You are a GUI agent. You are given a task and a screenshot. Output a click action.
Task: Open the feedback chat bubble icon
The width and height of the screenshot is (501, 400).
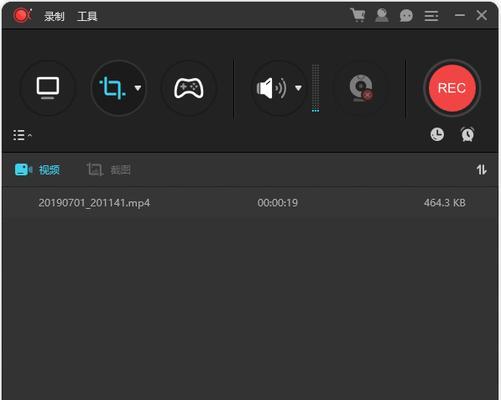coord(406,16)
